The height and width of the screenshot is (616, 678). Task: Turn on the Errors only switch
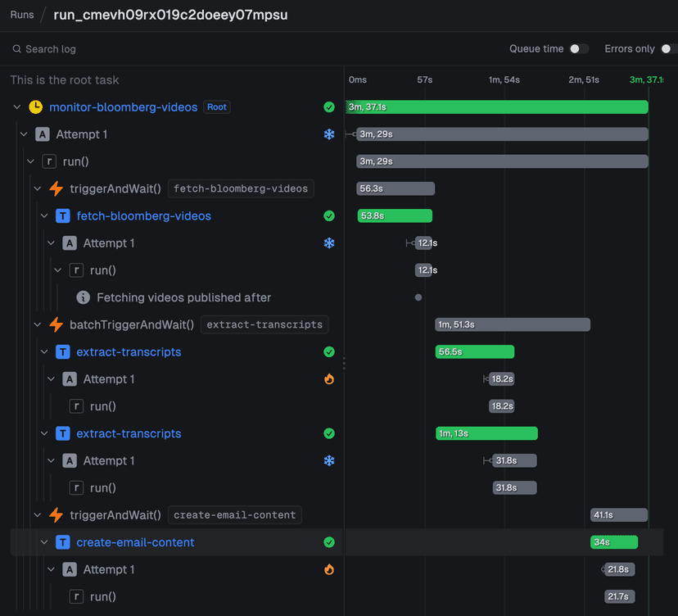pos(669,49)
